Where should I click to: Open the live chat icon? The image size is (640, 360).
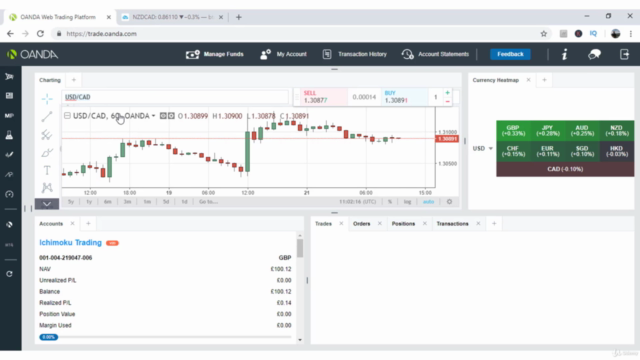pyautogui.click(x=594, y=54)
